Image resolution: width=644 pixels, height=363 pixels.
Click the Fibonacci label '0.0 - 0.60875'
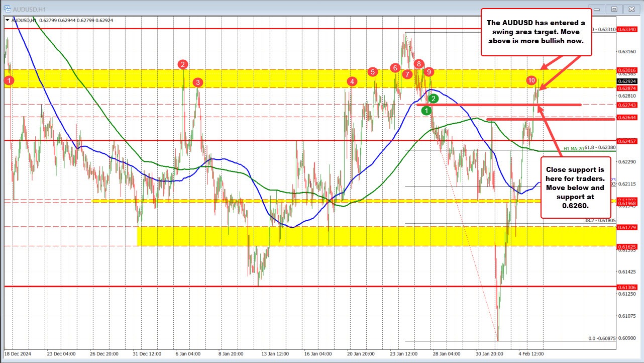click(x=602, y=338)
